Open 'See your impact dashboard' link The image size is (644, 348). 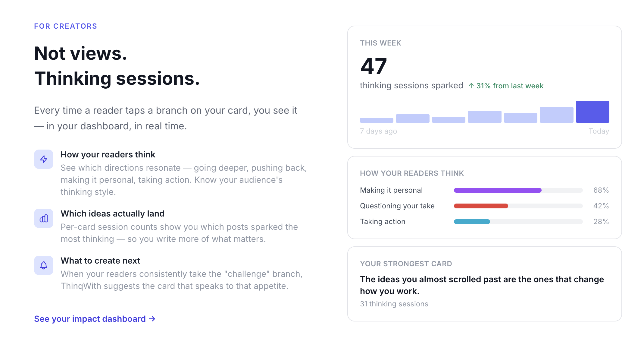(x=89, y=319)
